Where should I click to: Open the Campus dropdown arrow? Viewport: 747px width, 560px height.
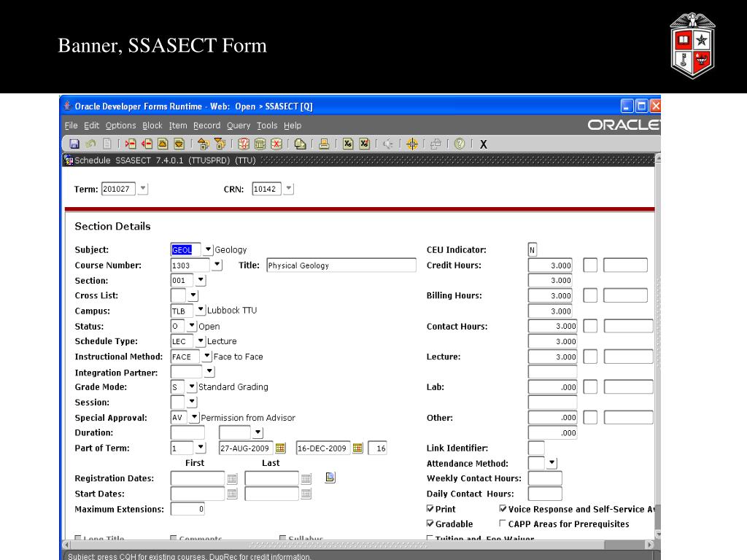tap(201, 310)
